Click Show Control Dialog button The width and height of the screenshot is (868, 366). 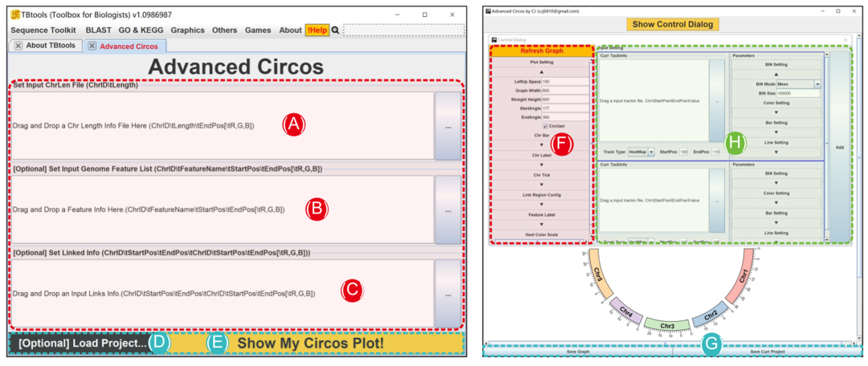click(x=673, y=24)
